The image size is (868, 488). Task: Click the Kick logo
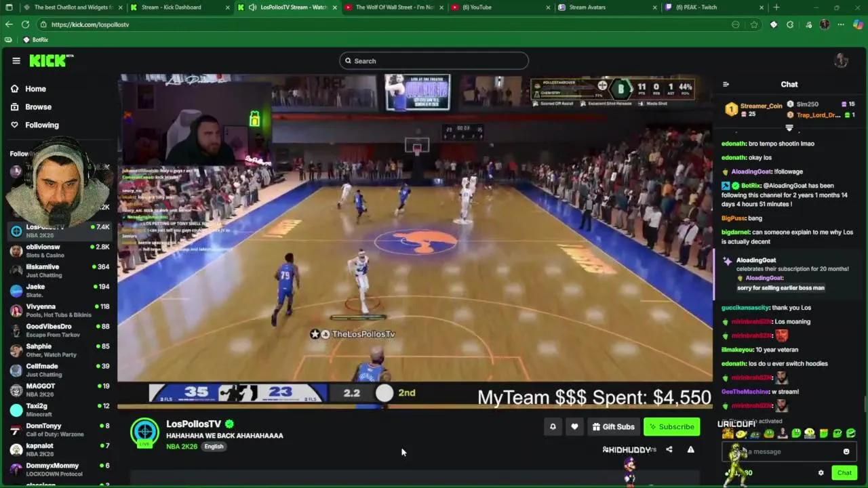pos(52,61)
